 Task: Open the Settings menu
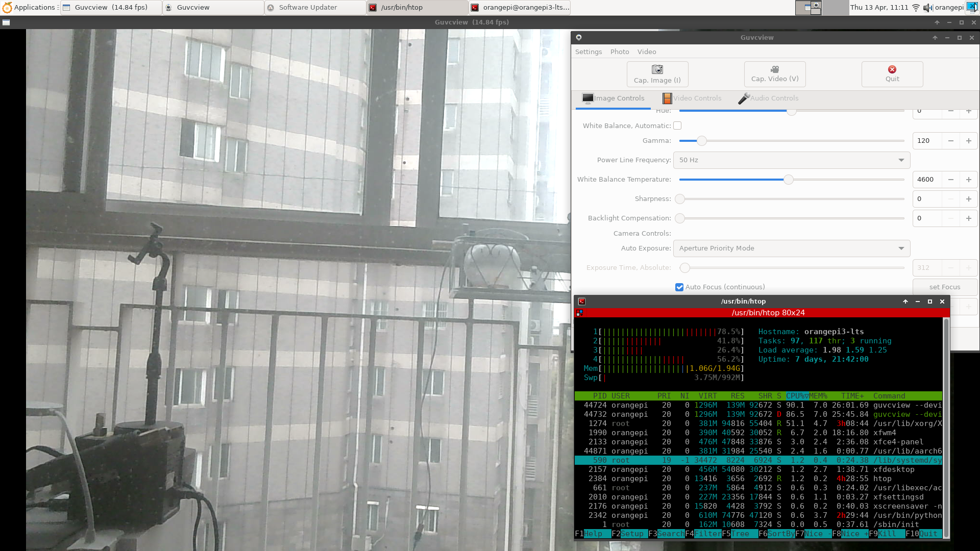[589, 52]
